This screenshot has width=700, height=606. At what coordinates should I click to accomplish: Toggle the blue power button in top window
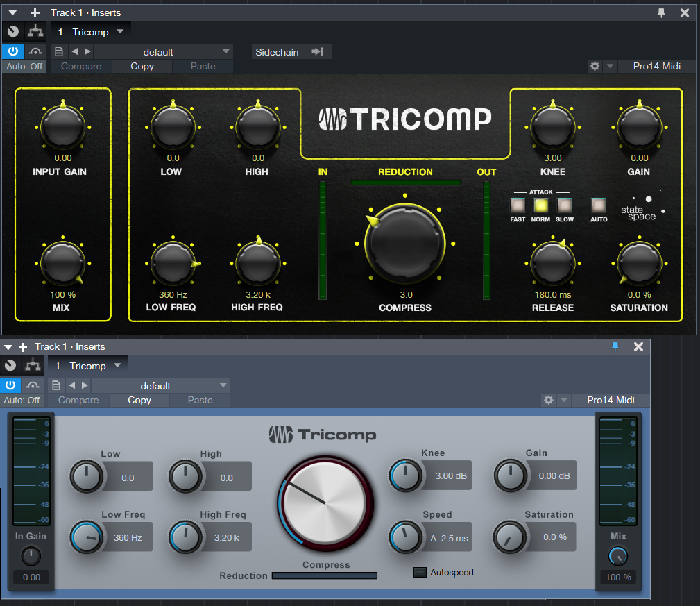[13, 51]
